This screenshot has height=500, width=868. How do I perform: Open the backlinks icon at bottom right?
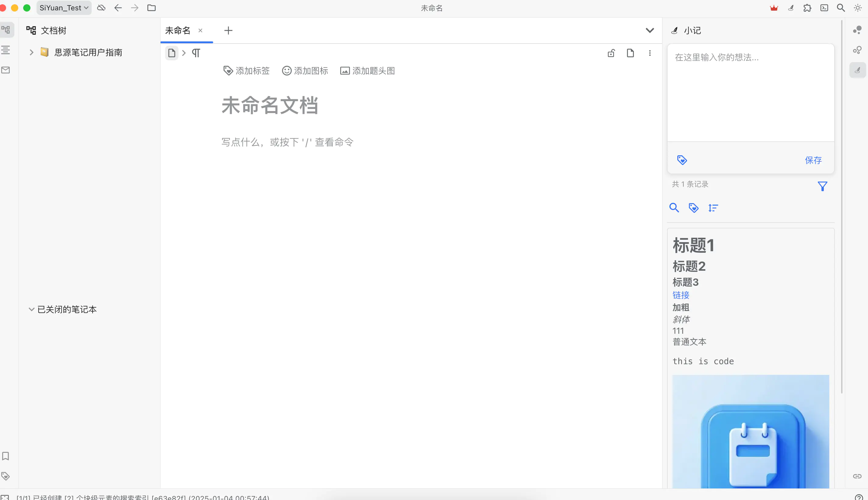point(857,476)
